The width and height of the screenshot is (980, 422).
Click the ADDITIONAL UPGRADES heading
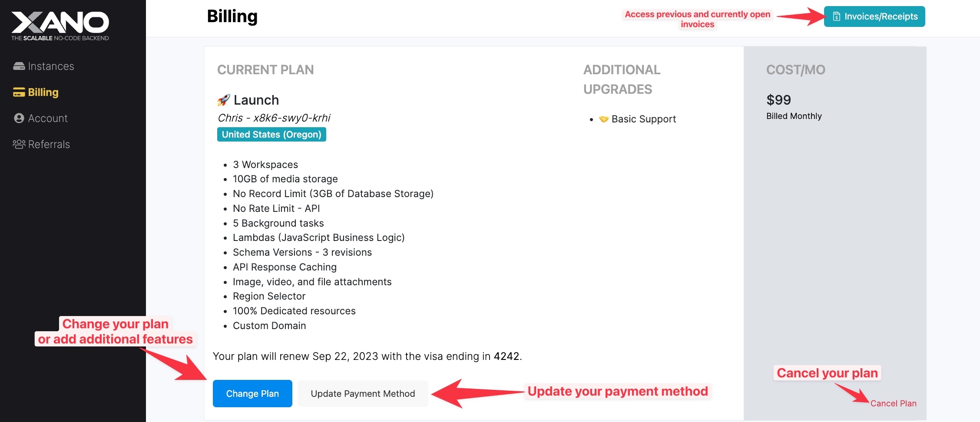(622, 79)
